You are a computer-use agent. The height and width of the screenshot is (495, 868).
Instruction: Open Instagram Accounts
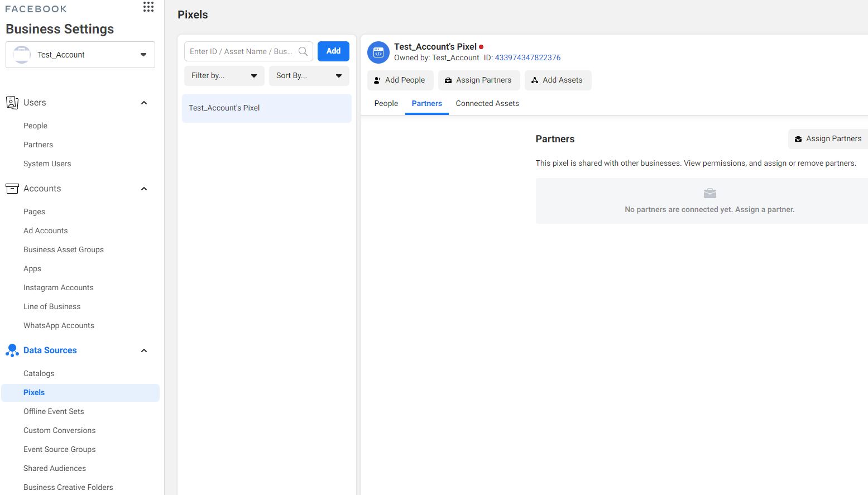click(58, 287)
